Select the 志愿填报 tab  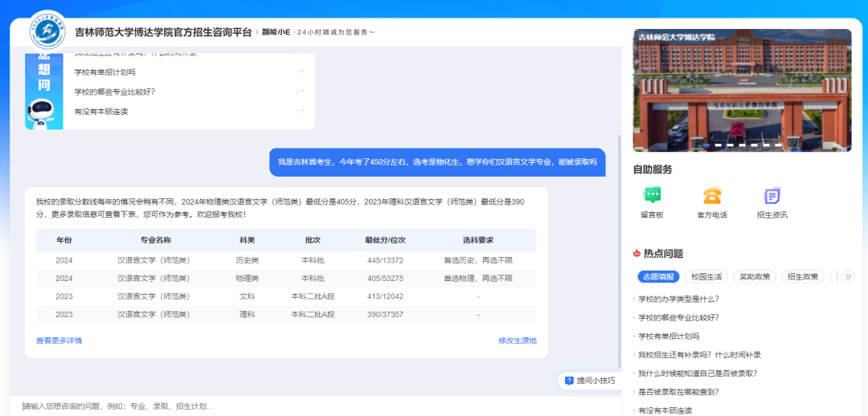[x=658, y=276]
